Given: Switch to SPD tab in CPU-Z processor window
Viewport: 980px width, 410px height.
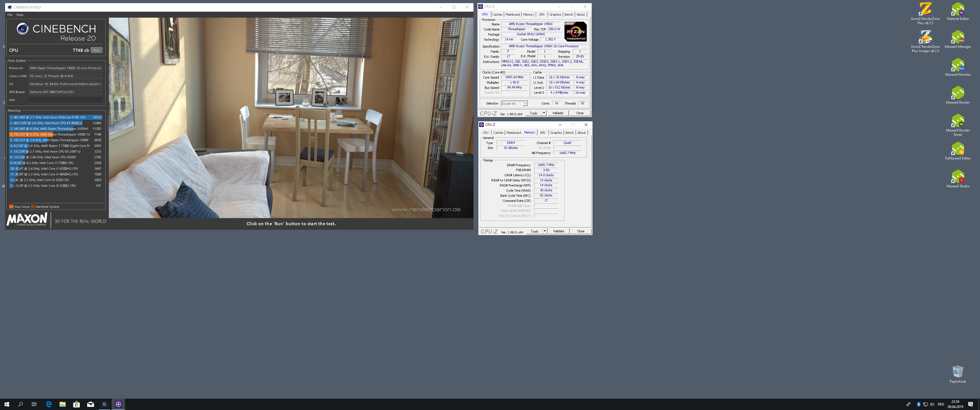Looking at the screenshot, I should pyautogui.click(x=541, y=15).
